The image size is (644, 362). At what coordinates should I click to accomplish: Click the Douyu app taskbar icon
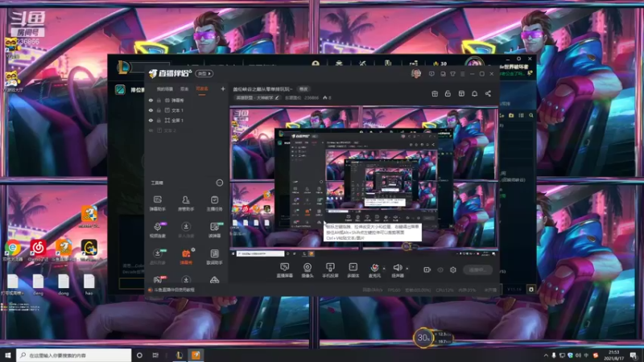[x=196, y=355]
